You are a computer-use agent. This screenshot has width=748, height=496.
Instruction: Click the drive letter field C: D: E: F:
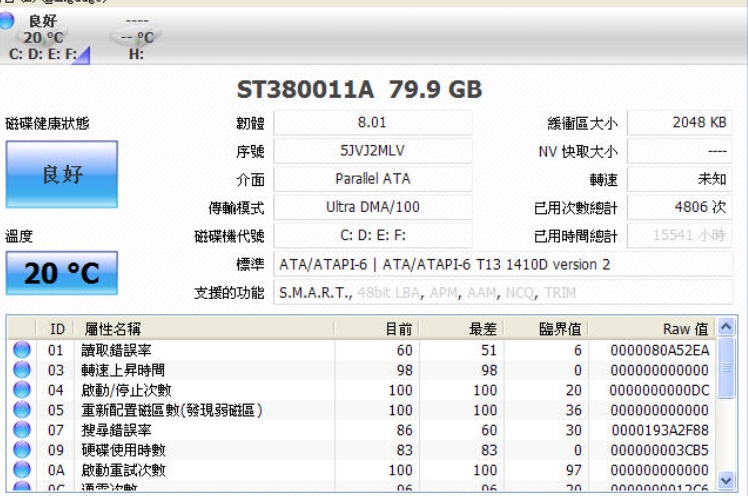click(373, 235)
